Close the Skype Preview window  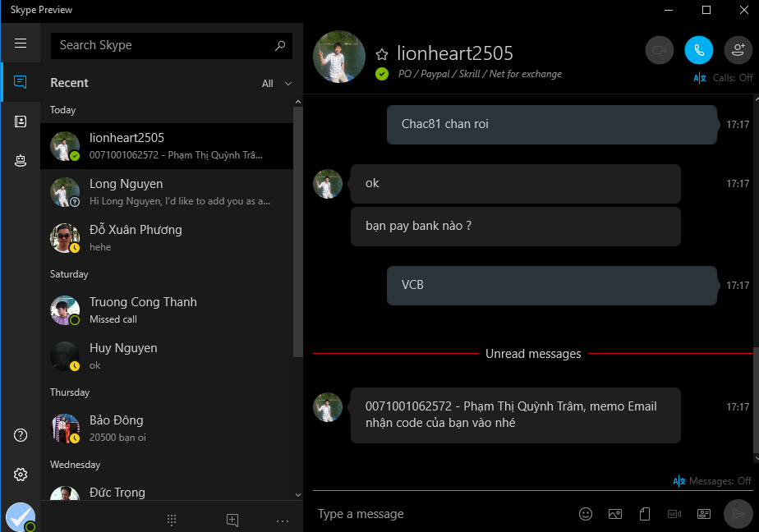tap(744, 10)
